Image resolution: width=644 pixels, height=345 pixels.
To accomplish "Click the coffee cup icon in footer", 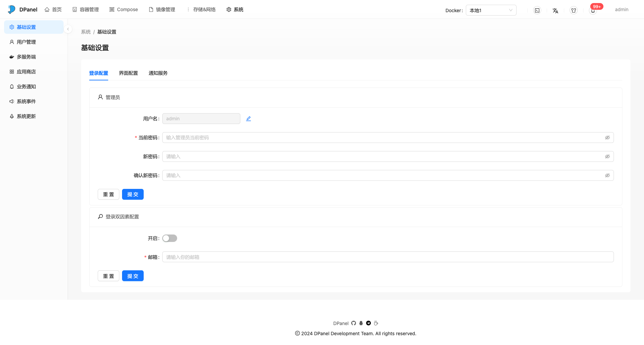I will (376, 323).
